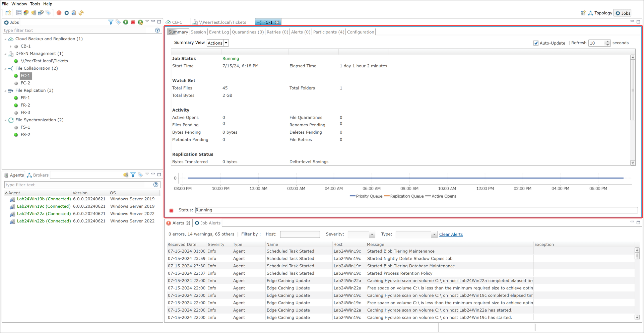Click the filter funnel in Agents panel

click(133, 175)
